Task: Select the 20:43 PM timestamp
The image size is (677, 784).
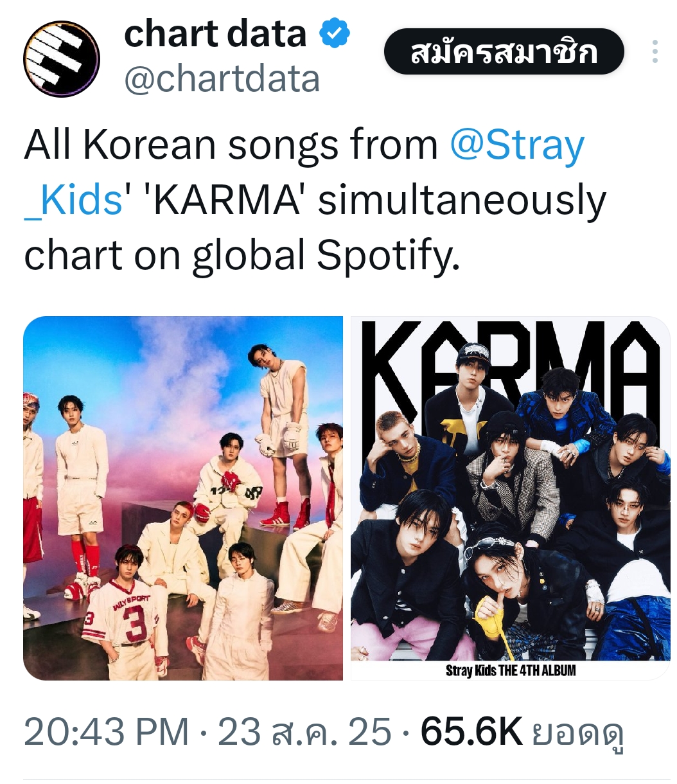Action: [x=106, y=733]
